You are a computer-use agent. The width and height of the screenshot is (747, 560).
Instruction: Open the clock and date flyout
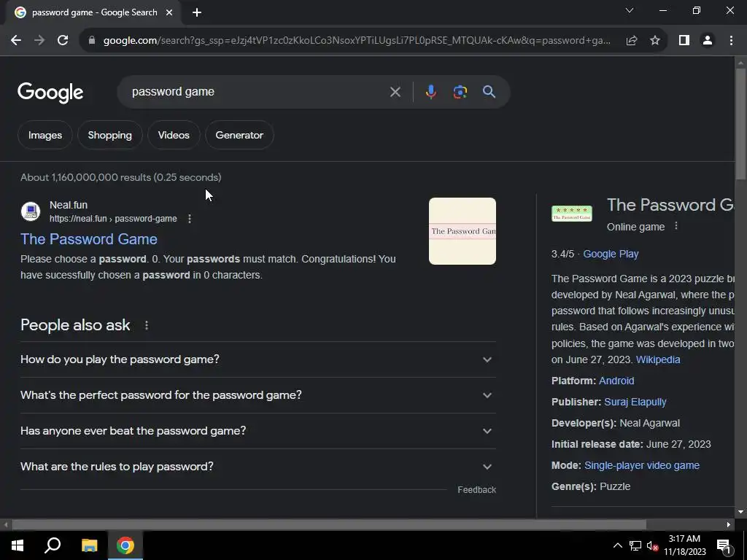tap(684, 545)
